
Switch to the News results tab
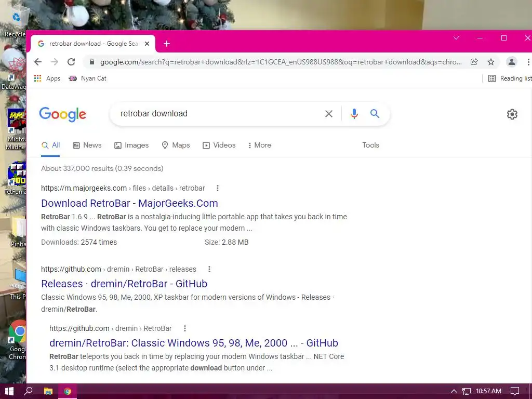[x=87, y=145]
